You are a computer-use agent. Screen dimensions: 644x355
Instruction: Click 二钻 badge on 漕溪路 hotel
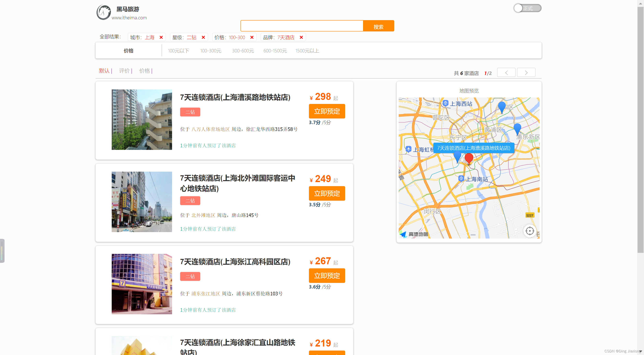190,112
